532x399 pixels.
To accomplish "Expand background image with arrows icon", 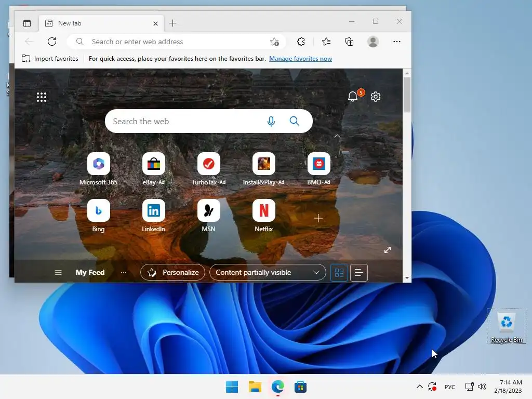I will (x=388, y=250).
